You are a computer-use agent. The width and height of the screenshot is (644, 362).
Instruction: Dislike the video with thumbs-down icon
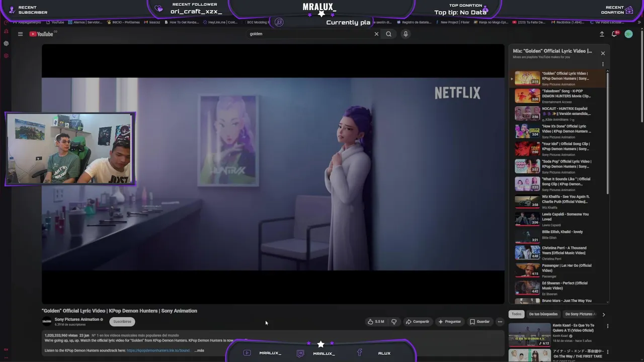[x=394, y=322]
